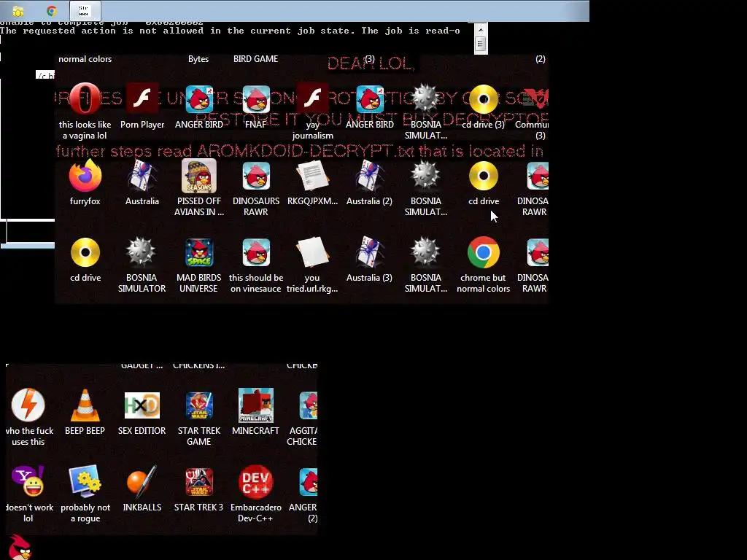Image resolution: width=747 pixels, height=560 pixels.
Task: Open PISSED OFF AVIANS Seasons icon
Action: [x=199, y=175]
